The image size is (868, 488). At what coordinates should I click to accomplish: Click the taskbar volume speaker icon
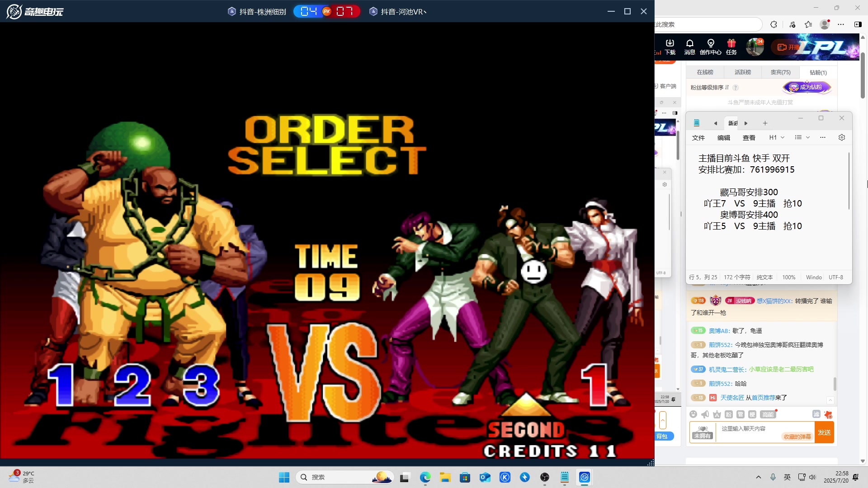(x=812, y=477)
